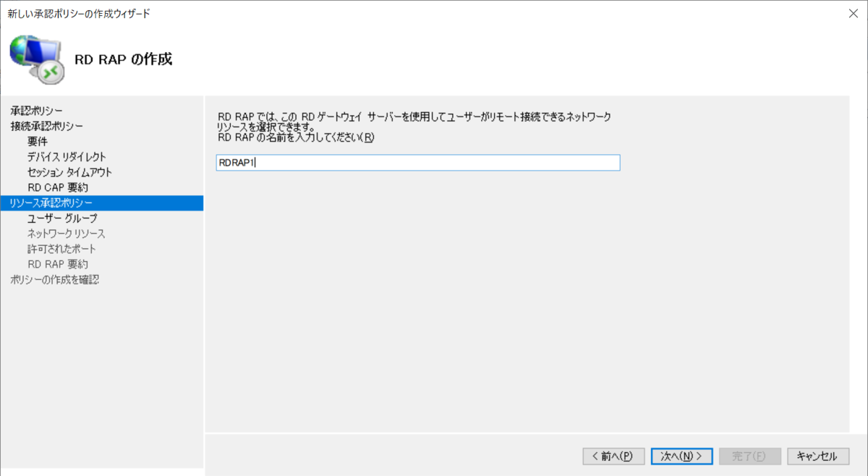Click the RD Gateway wizard header icon
Screen dimensions: 868x476
click(x=37, y=59)
